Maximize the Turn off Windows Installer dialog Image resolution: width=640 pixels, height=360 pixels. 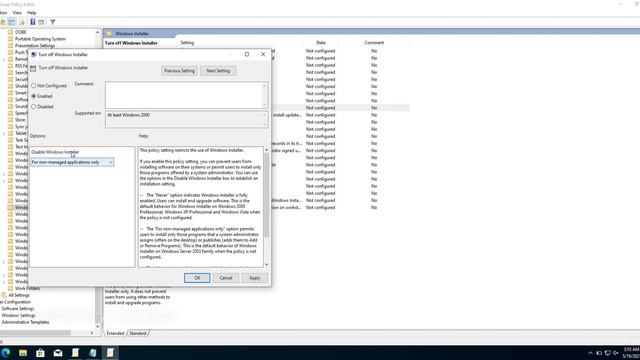pos(247,54)
